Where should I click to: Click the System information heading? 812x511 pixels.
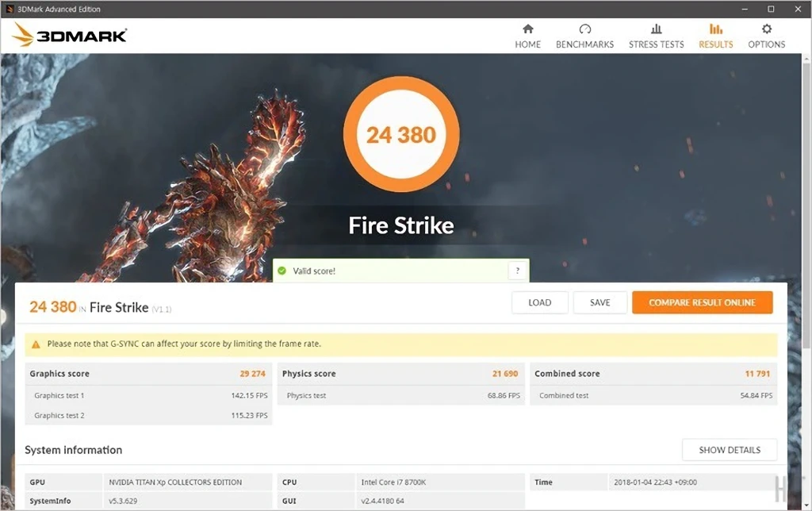tap(74, 450)
